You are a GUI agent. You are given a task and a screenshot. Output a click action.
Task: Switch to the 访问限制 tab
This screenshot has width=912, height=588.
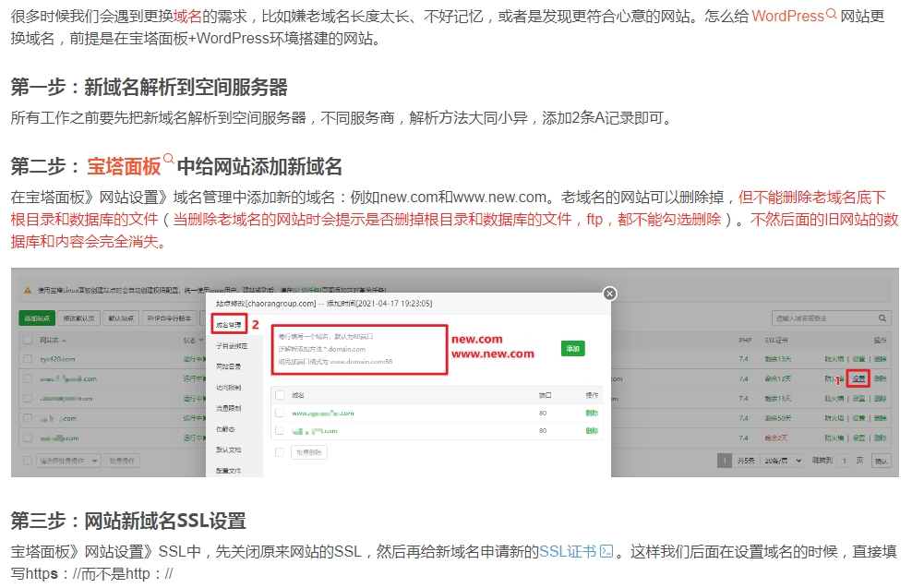pos(229,388)
